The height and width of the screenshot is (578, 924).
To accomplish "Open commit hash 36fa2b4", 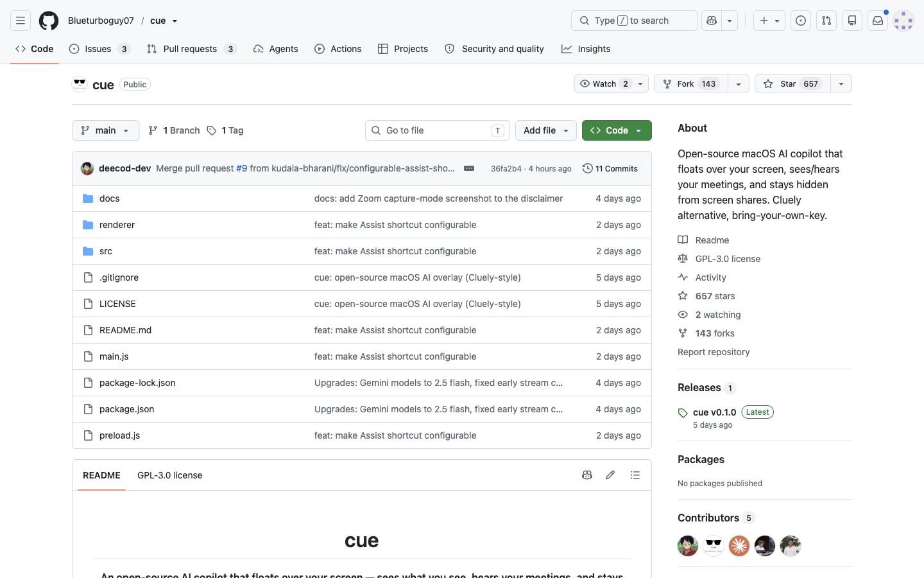I will [x=506, y=169].
